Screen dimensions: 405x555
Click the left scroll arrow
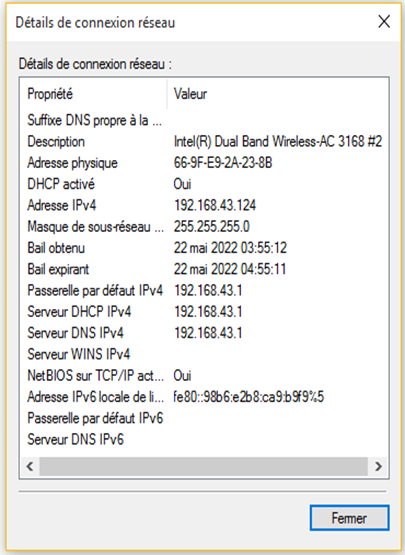pyautogui.click(x=30, y=466)
